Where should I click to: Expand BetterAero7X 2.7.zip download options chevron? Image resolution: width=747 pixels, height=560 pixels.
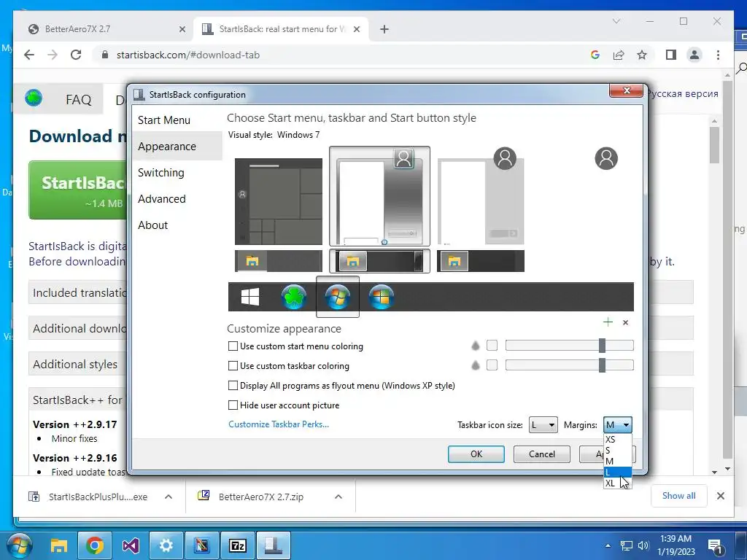click(338, 497)
